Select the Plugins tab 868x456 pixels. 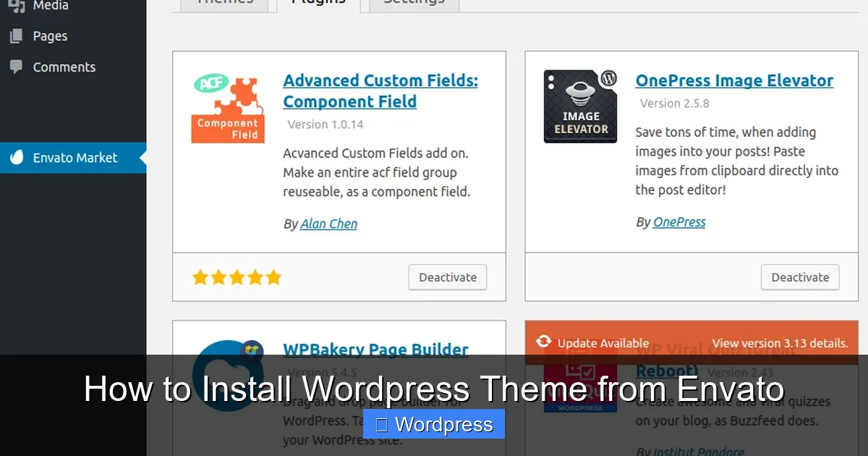pyautogui.click(x=318, y=4)
